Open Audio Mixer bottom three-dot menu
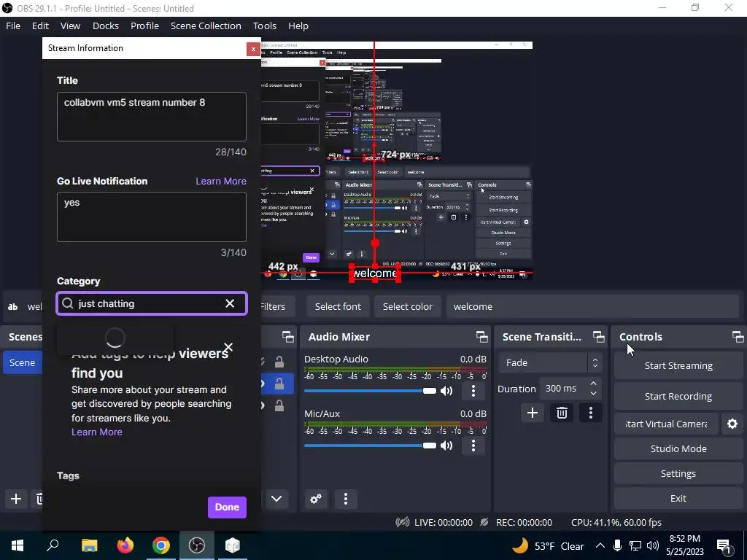This screenshot has height=560, width=747. click(345, 499)
